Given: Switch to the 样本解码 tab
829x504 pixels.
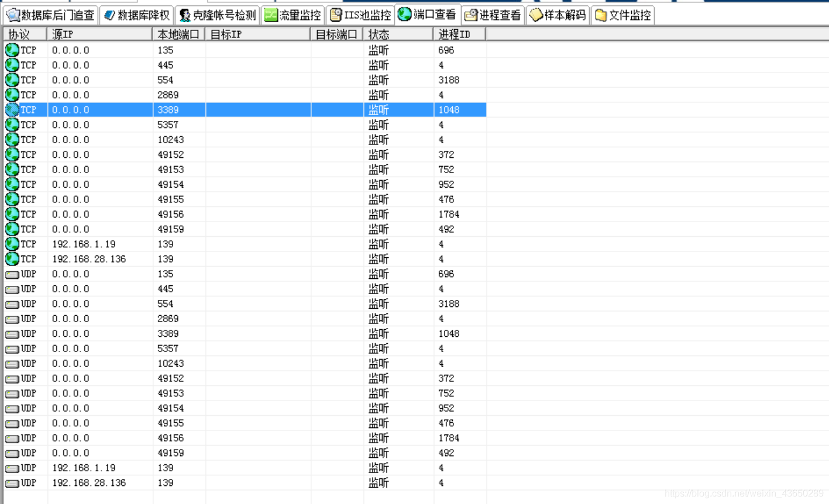Looking at the screenshot, I should coord(558,15).
